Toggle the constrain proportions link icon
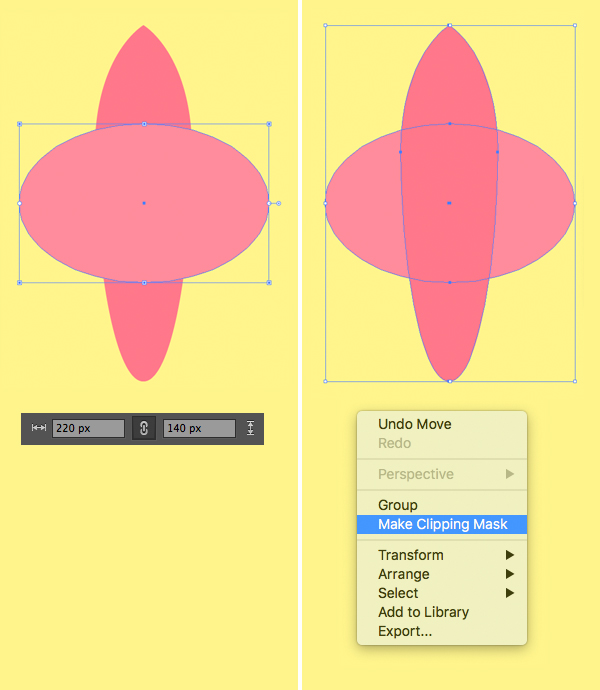The height and width of the screenshot is (690, 600). pyautogui.click(x=144, y=428)
